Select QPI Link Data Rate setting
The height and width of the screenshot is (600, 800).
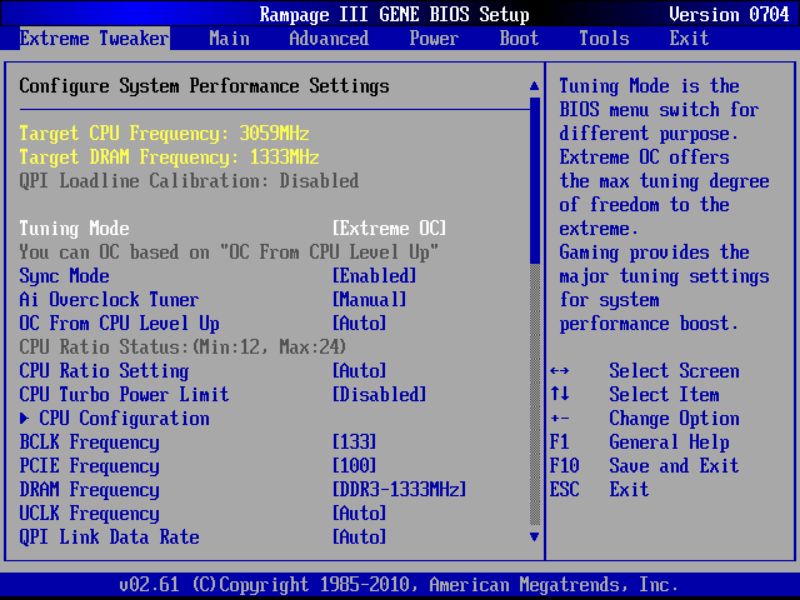tap(109, 537)
